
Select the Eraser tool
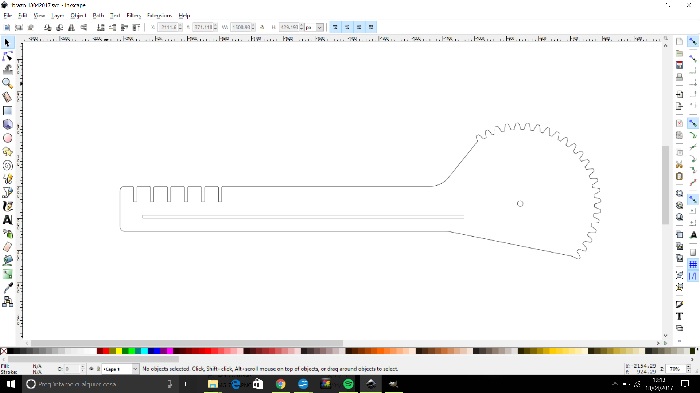[7, 247]
